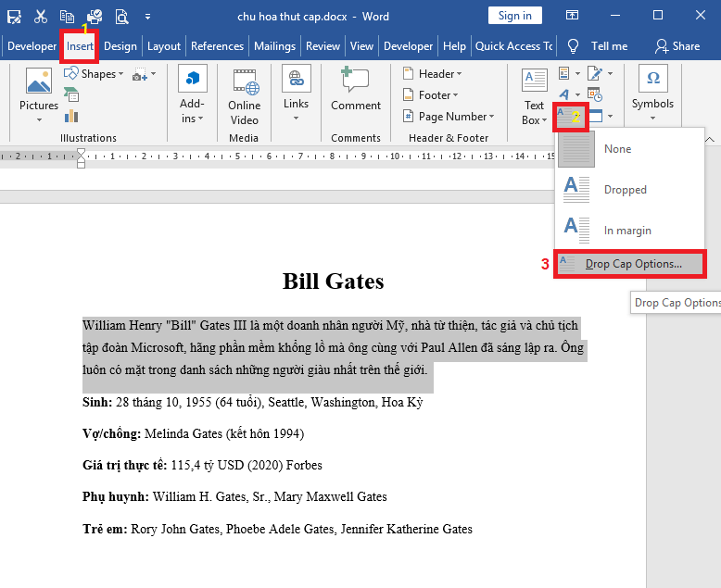Open the Symbols omega dropdown
The image size is (721, 588).
(652, 94)
